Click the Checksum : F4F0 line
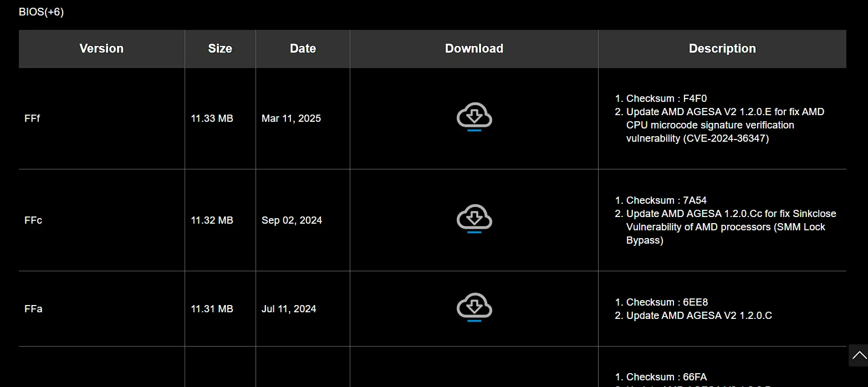 (666, 99)
